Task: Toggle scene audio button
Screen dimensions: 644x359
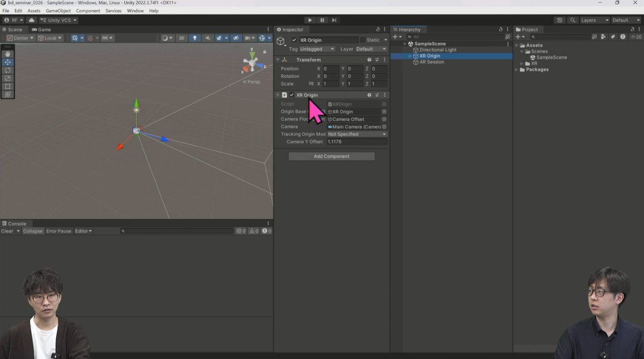Action: point(208,38)
